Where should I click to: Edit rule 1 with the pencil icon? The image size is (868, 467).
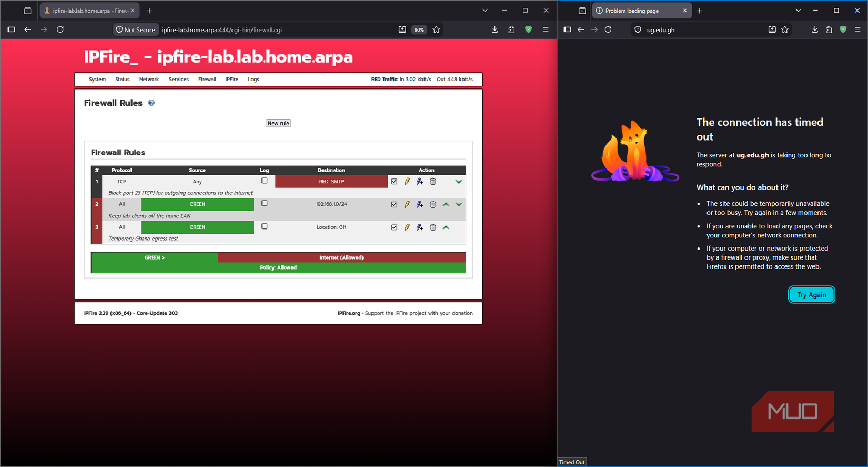pyautogui.click(x=407, y=182)
